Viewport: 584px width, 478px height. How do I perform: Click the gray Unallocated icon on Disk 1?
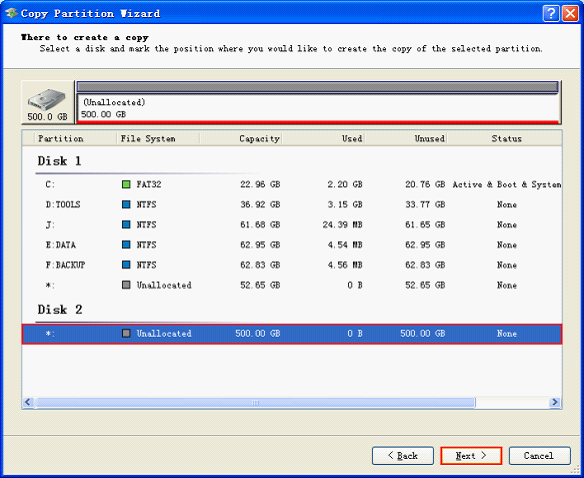(126, 285)
